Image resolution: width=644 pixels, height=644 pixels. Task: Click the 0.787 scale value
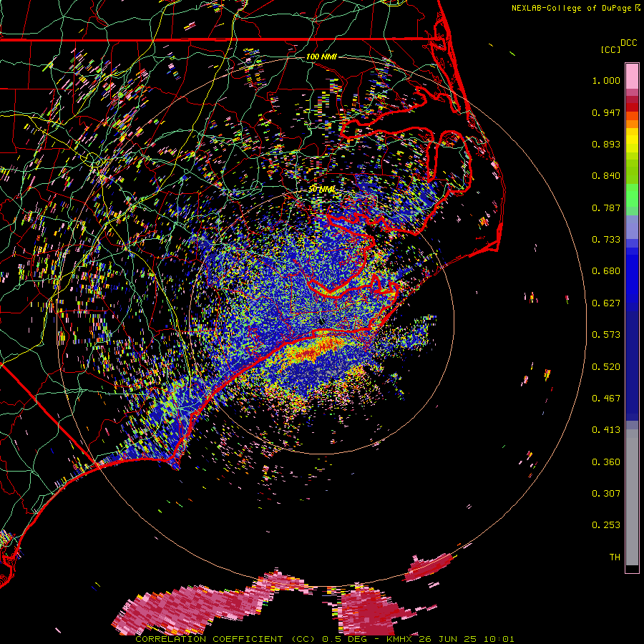[606, 208]
